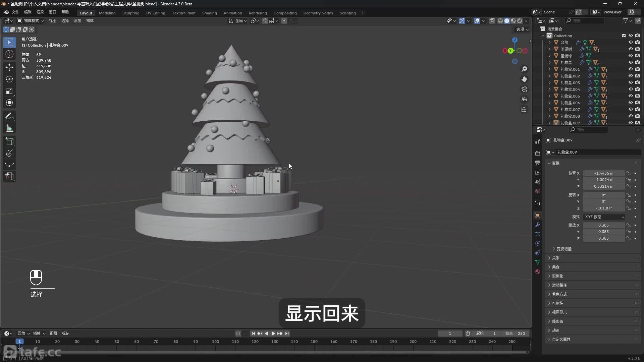Viewport: 644px width, 362px height.
Task: Toggle camera view in viewport
Action: click(524, 89)
